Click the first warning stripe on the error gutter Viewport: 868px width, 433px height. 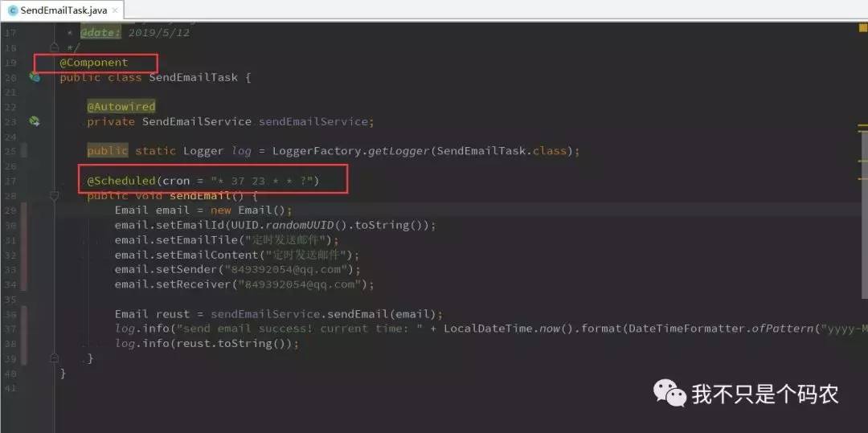point(862,125)
